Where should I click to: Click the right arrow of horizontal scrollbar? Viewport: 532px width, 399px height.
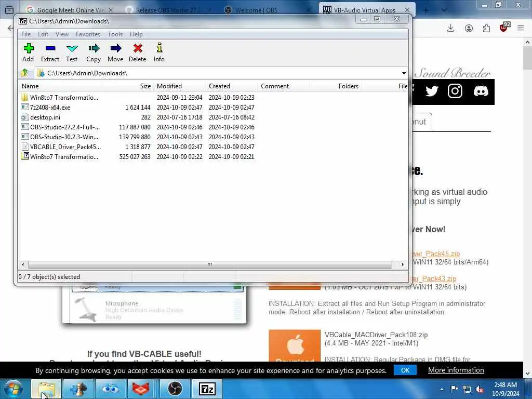pyautogui.click(x=403, y=264)
